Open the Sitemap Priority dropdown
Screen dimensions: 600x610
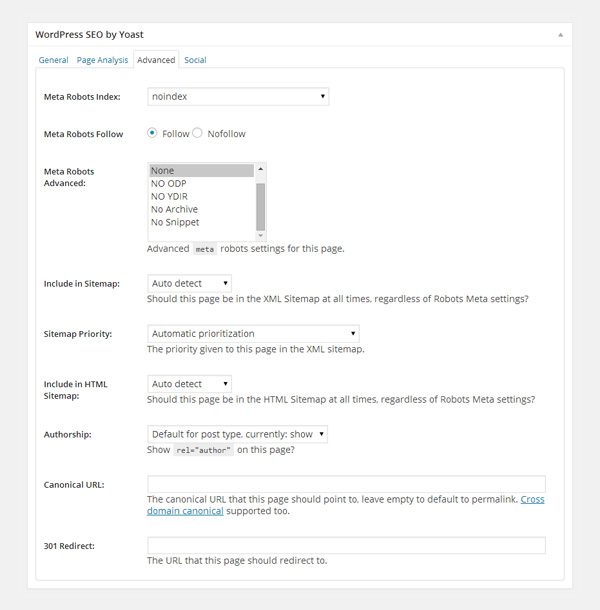click(x=253, y=333)
